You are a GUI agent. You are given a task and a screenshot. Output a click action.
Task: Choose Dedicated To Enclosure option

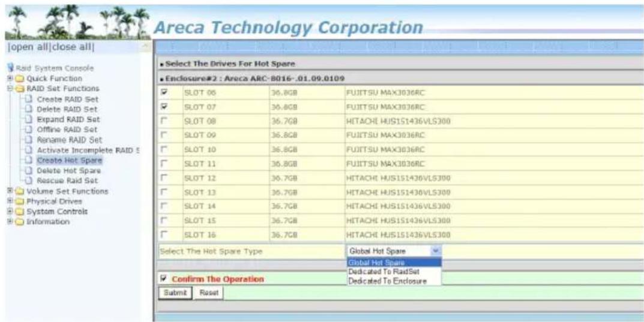394,281
